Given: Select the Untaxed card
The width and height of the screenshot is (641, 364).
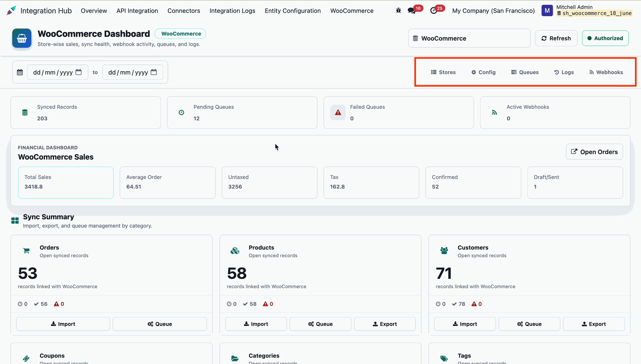Looking at the screenshot, I should click(269, 183).
